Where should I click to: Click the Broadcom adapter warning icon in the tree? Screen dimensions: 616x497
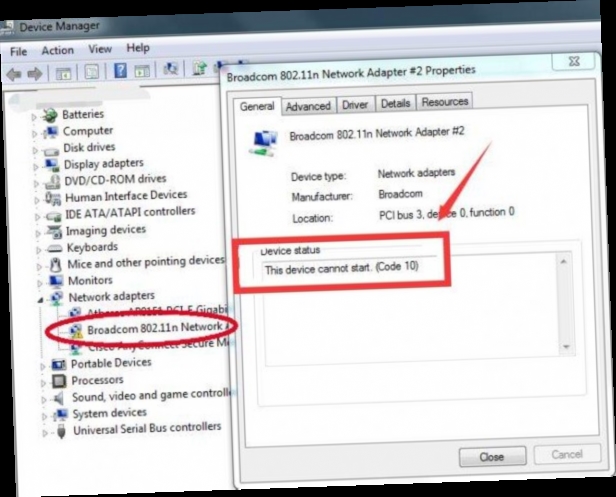tap(76, 331)
